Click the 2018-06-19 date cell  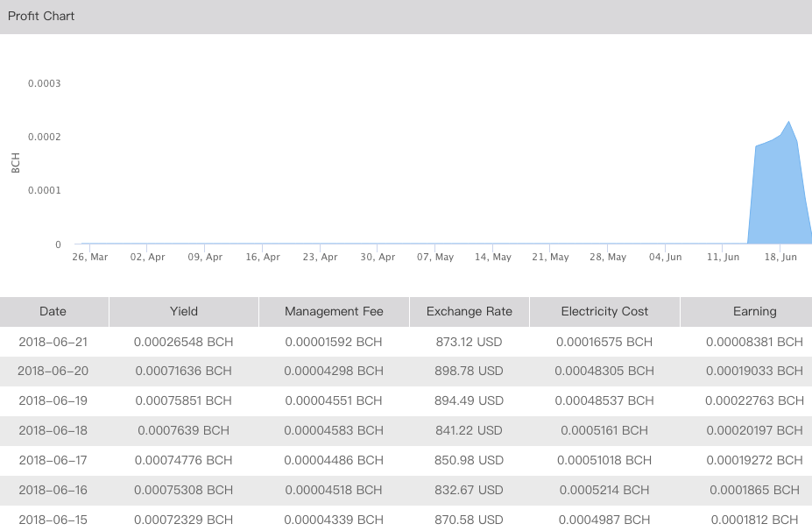point(53,400)
